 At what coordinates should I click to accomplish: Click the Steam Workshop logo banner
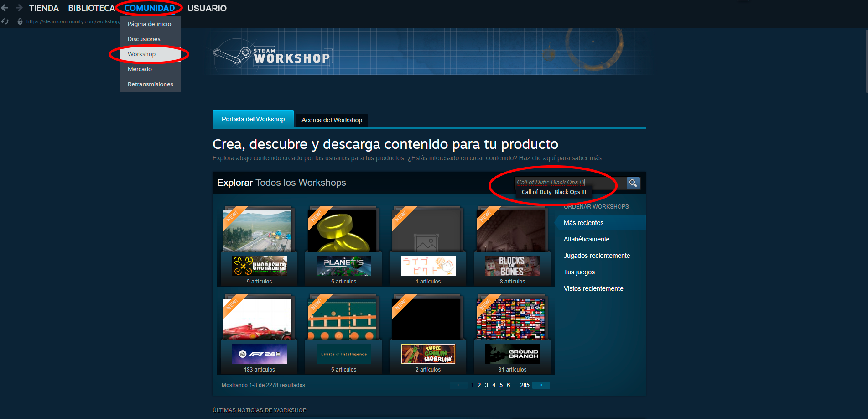(273, 56)
